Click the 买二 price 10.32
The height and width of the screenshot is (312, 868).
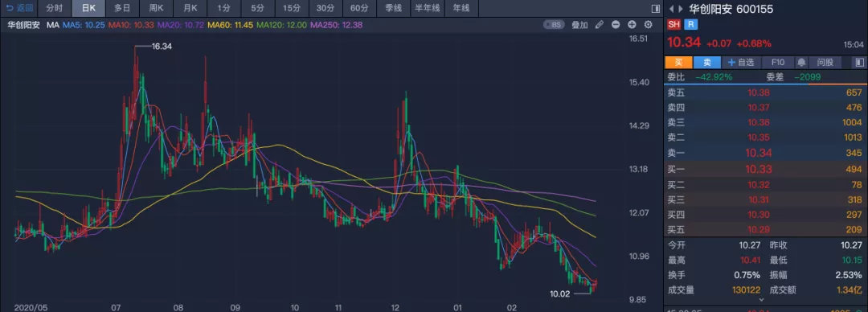coord(759,184)
